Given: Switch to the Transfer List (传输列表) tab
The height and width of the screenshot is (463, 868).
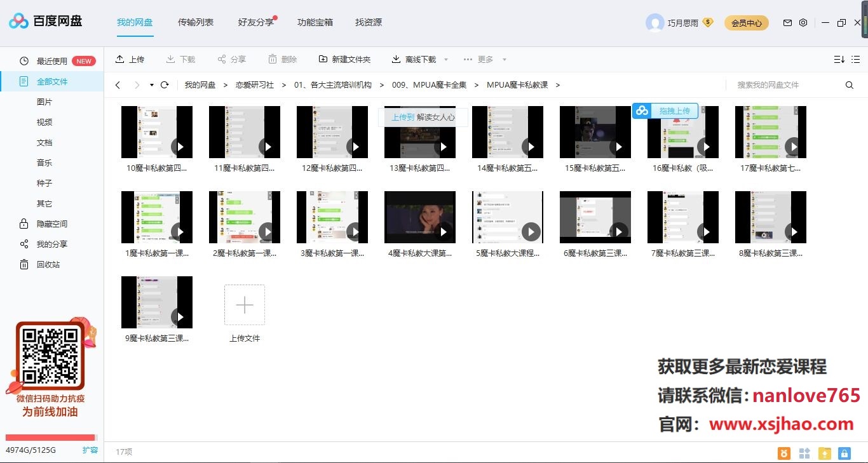Looking at the screenshot, I should (196, 22).
